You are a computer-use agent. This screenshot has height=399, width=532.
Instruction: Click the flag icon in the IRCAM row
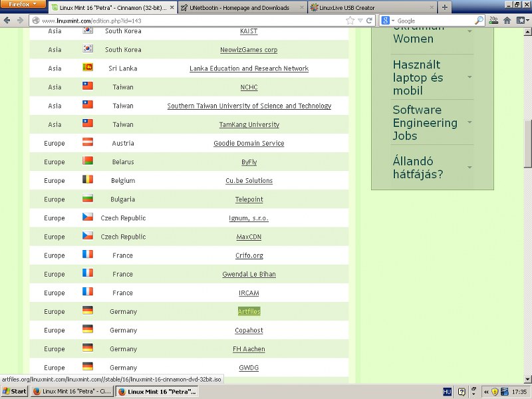tap(88, 292)
